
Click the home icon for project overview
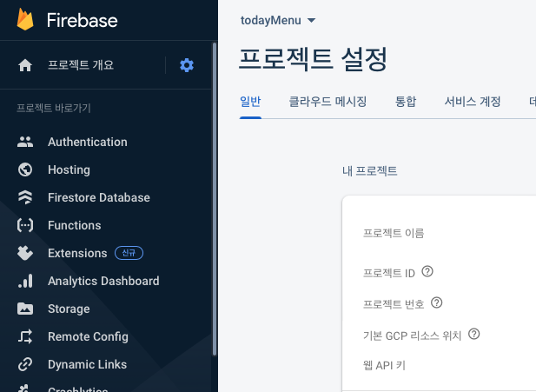tap(25, 65)
